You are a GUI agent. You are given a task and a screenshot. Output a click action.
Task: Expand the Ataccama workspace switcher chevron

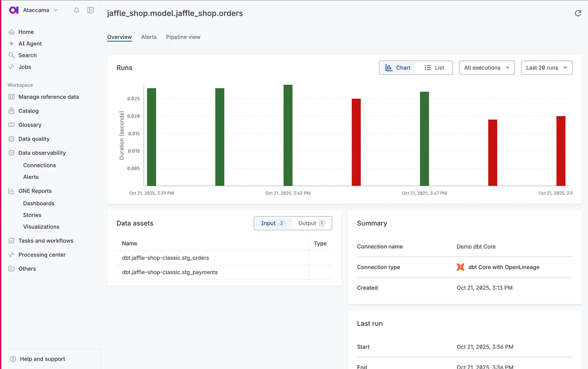(x=55, y=10)
